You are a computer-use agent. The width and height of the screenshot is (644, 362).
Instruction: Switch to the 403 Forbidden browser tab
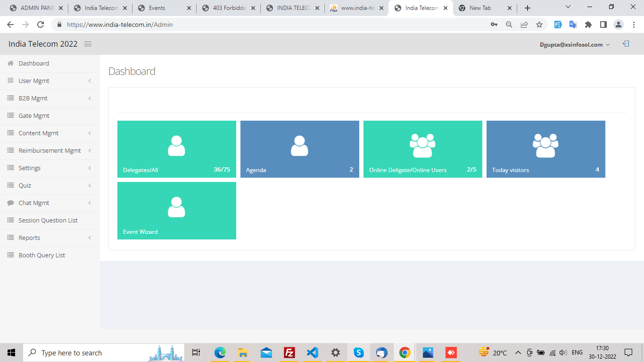click(228, 8)
